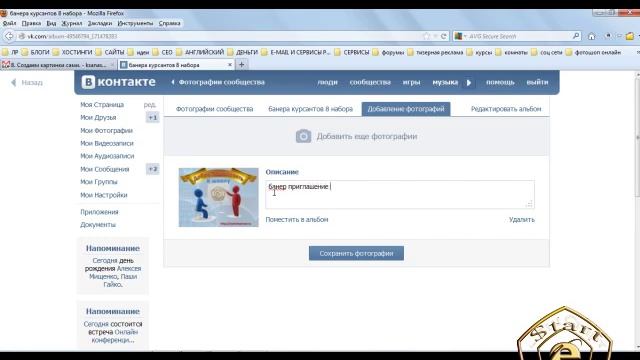This screenshot has height=360, width=640.
Task: Click the VKontakte logo
Action: click(x=118, y=82)
